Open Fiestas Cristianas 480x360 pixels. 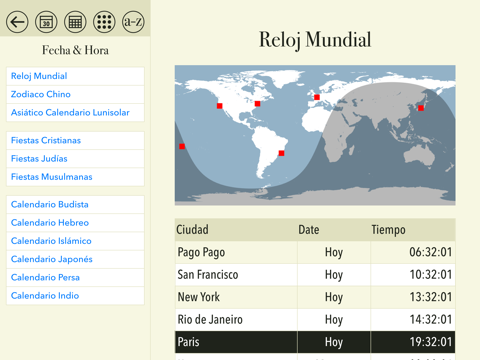tap(75, 140)
